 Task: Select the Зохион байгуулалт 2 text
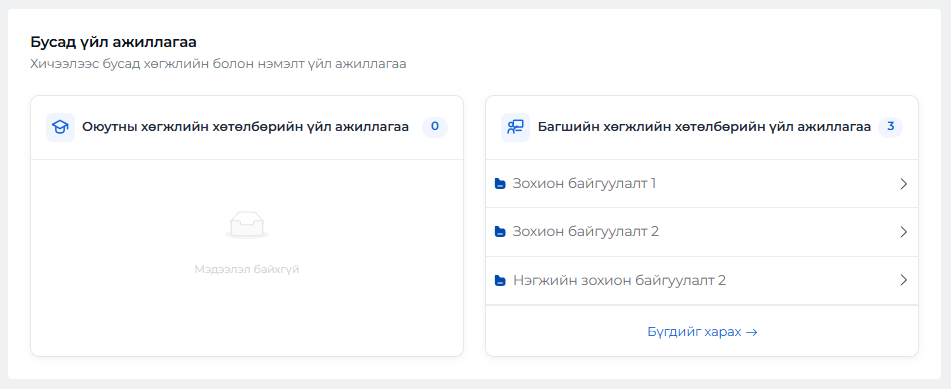point(586,232)
